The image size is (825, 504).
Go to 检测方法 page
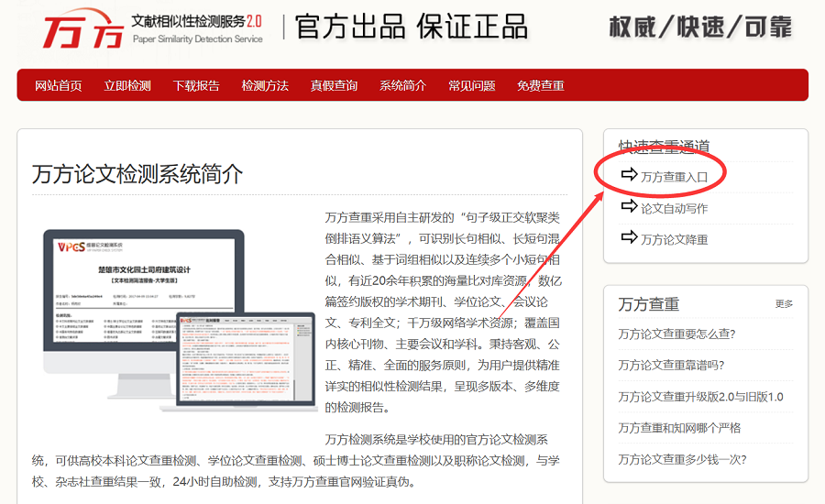[x=265, y=85]
